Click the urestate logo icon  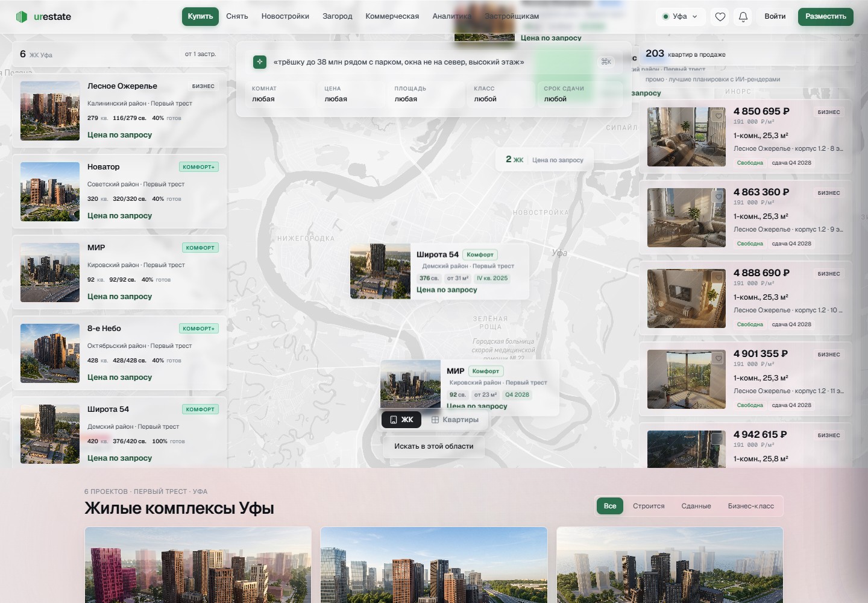[x=22, y=17]
